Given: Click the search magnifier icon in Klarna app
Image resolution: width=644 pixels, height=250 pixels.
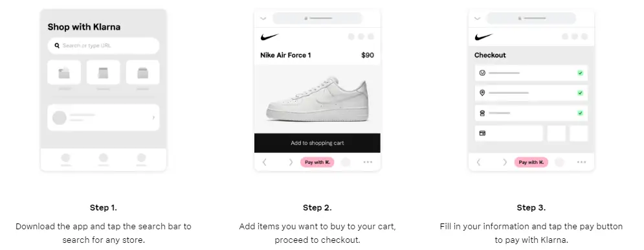Looking at the screenshot, I should [x=57, y=45].
